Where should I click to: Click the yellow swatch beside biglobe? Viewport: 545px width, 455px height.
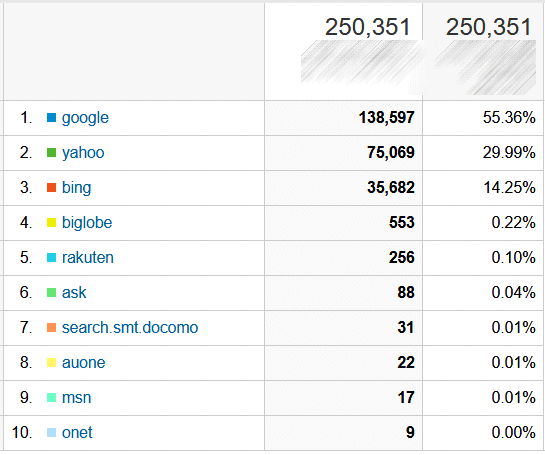[51, 222]
